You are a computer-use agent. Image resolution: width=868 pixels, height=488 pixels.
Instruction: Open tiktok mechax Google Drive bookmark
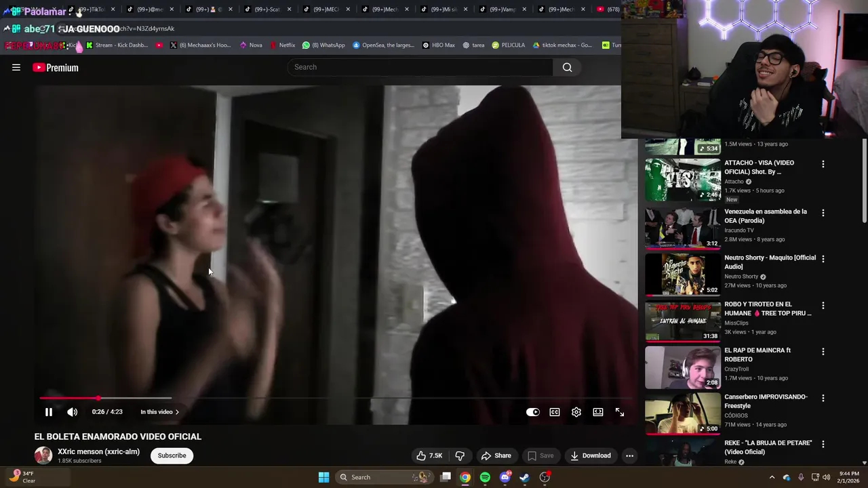point(563,45)
